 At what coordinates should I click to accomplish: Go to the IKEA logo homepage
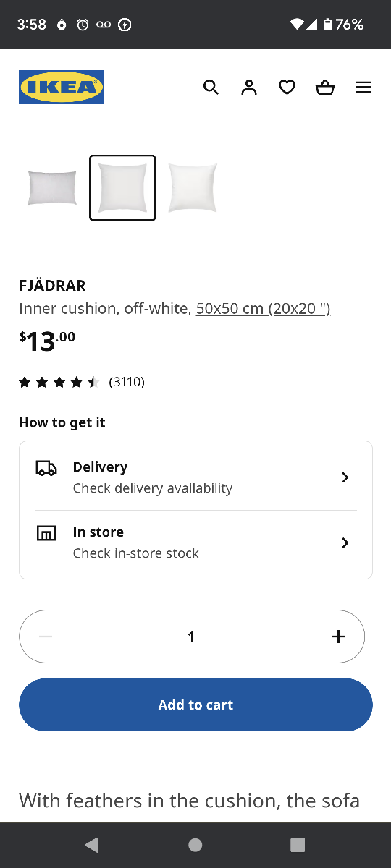pos(62,87)
